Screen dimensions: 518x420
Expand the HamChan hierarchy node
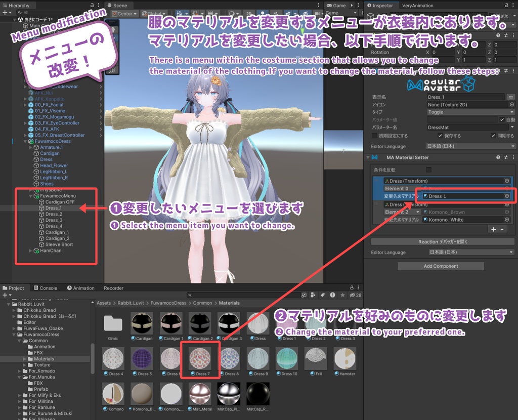(x=30, y=250)
